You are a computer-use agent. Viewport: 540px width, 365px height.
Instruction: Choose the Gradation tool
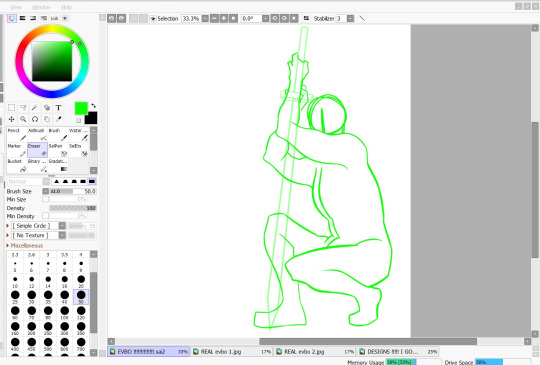click(x=58, y=165)
